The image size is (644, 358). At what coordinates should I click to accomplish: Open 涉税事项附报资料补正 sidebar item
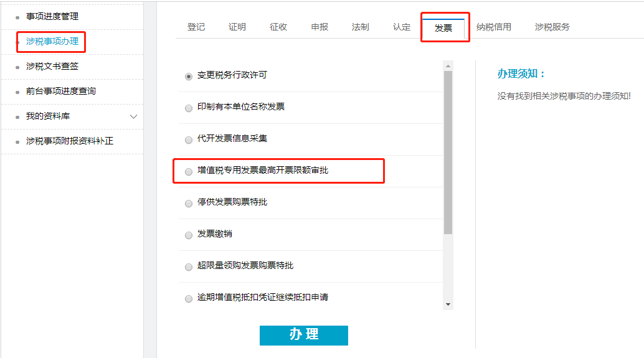click(70, 141)
